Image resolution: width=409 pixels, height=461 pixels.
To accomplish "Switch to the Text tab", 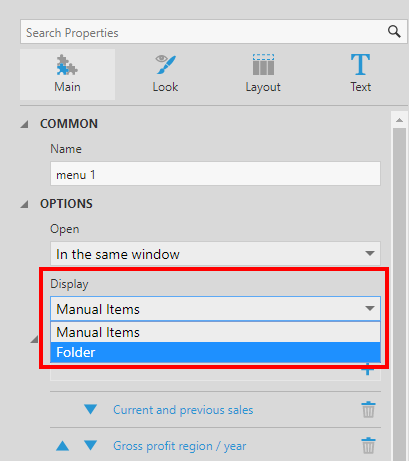I will [360, 74].
